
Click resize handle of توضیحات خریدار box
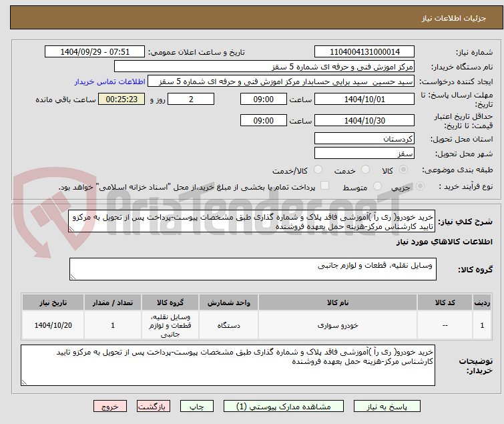(25, 382)
